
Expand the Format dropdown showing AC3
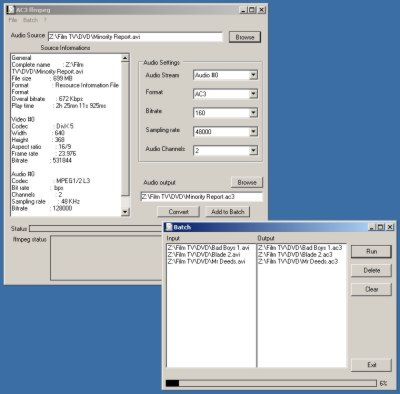(x=253, y=94)
